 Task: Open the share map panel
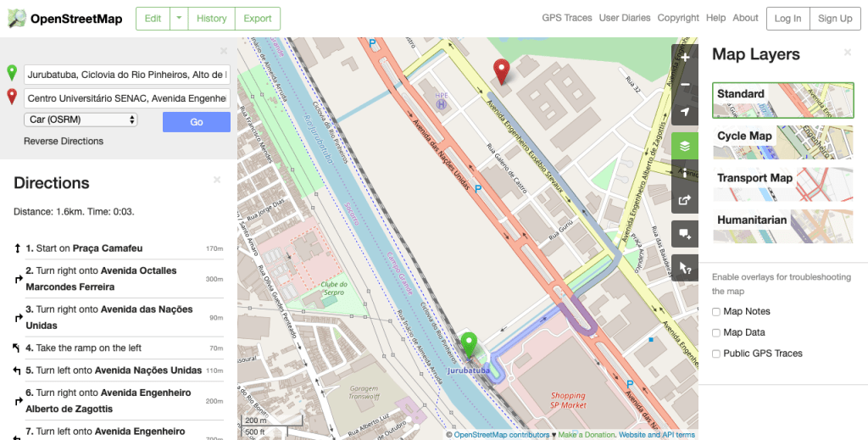[x=685, y=201]
